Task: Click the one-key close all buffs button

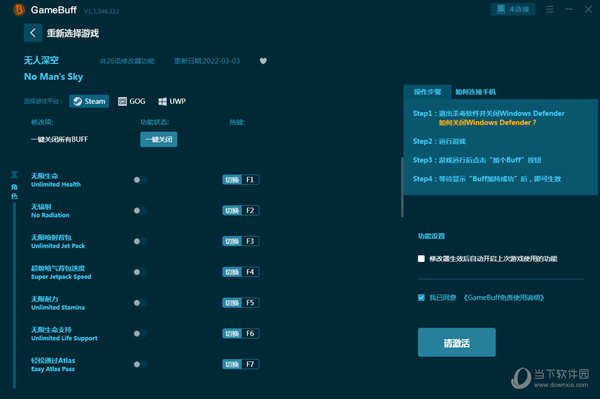Action: point(158,140)
